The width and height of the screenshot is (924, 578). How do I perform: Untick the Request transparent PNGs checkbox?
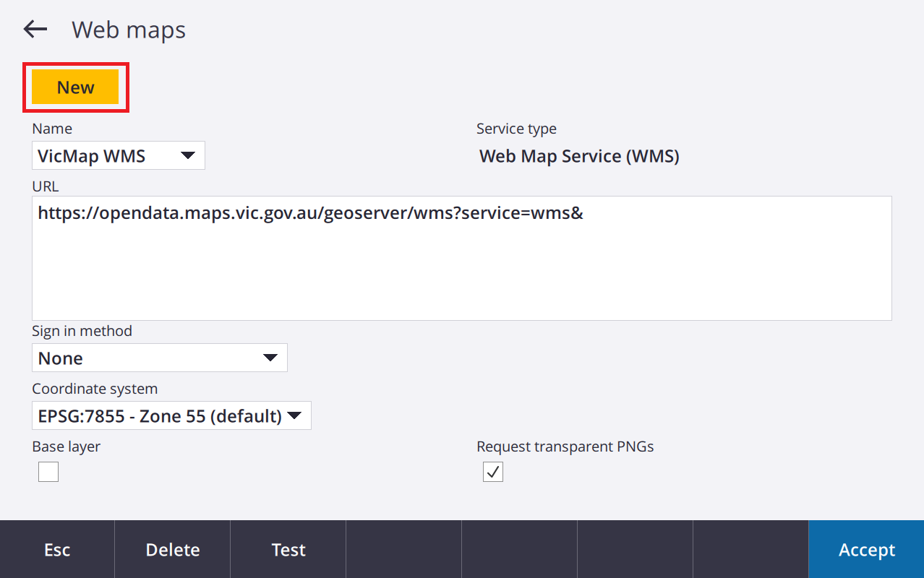pyautogui.click(x=493, y=473)
